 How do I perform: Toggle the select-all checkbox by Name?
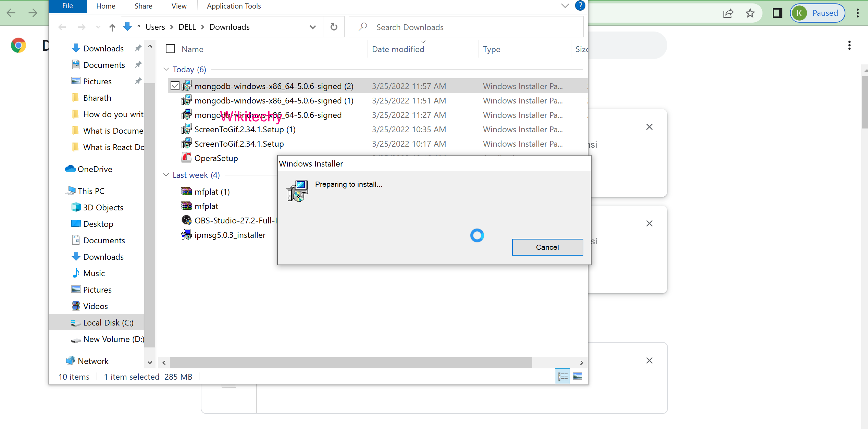[x=170, y=49]
